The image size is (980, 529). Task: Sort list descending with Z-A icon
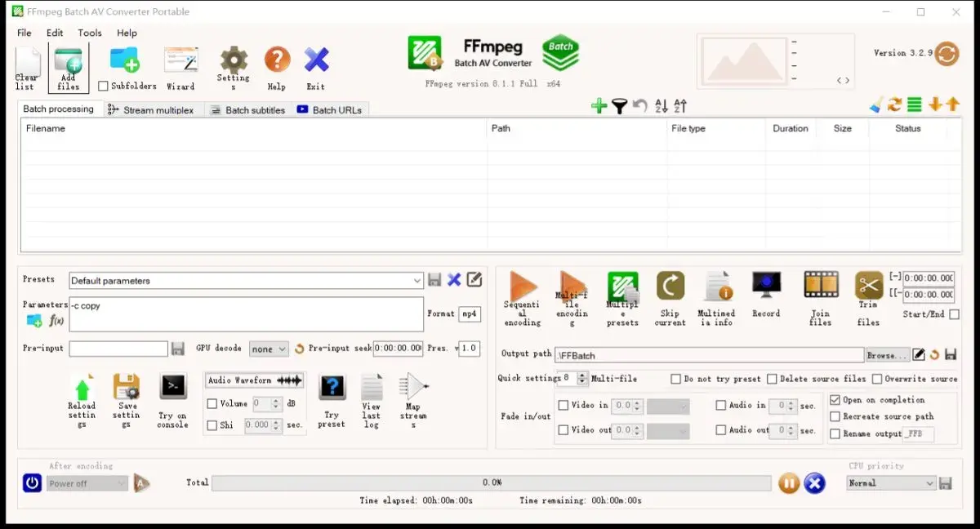pyautogui.click(x=681, y=106)
